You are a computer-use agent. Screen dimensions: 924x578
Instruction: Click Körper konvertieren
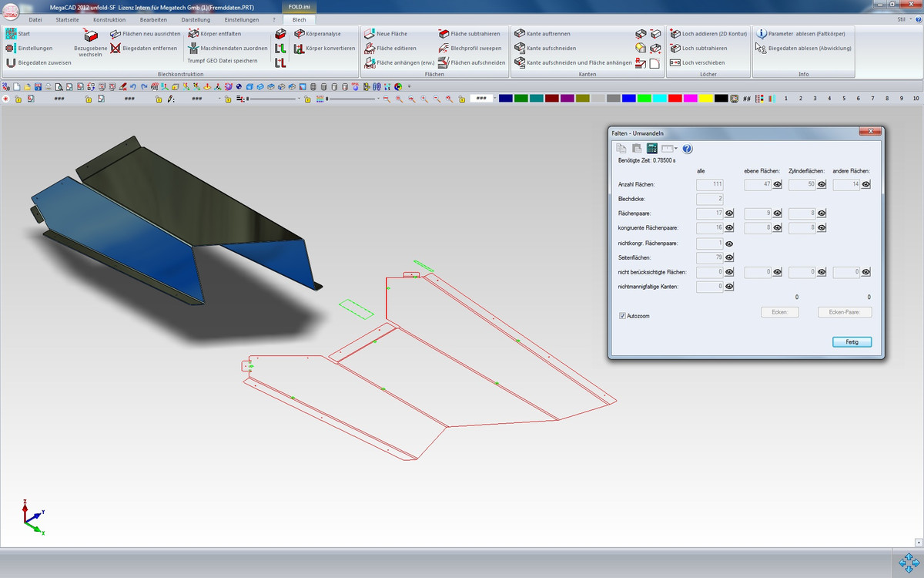[x=324, y=48]
